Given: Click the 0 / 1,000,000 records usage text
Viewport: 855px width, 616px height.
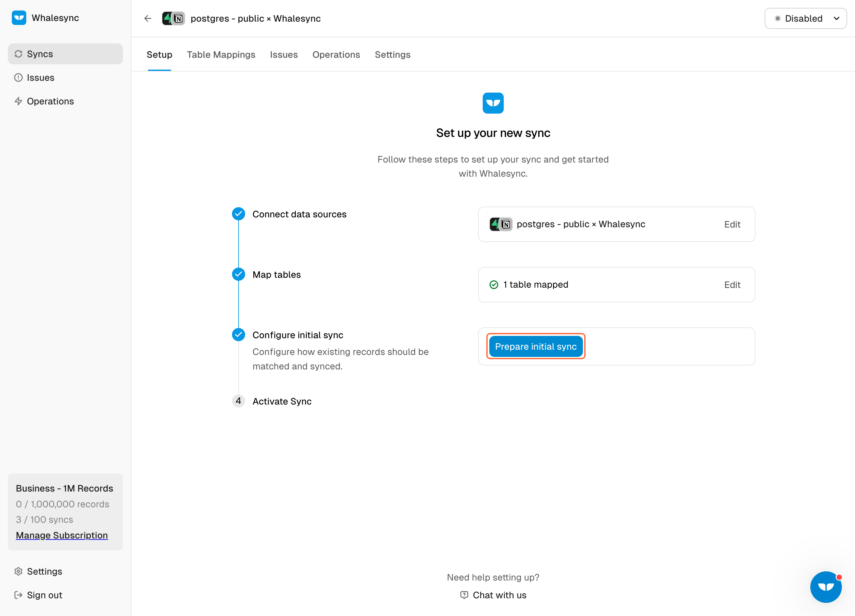Looking at the screenshot, I should (62, 504).
